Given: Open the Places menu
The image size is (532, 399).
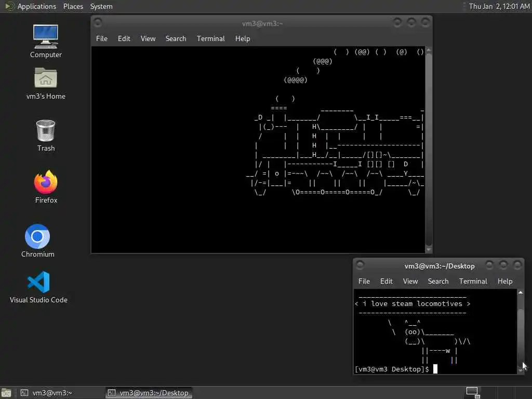Looking at the screenshot, I should (73, 6).
